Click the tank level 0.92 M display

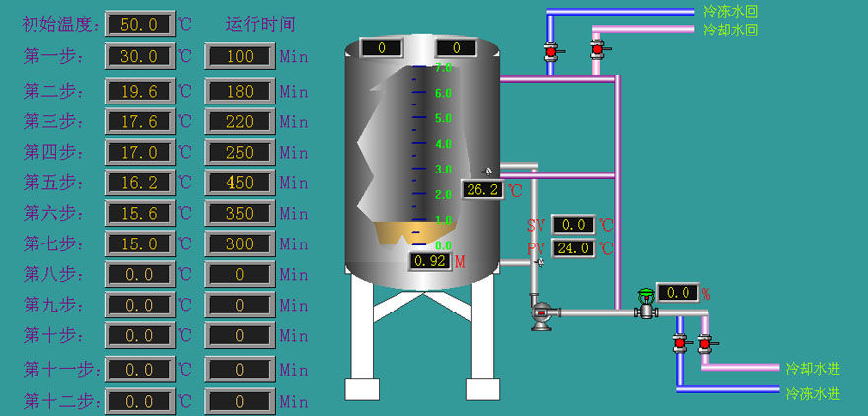(430, 261)
